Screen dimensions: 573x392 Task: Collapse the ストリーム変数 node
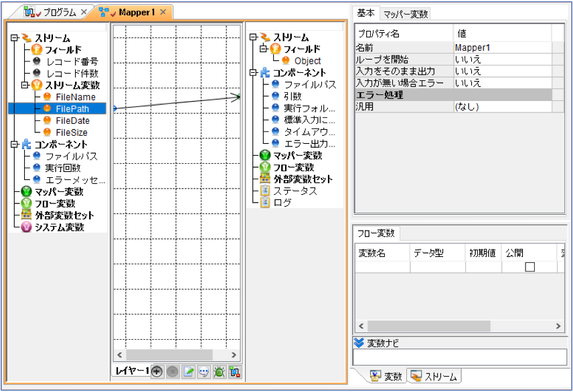coord(25,85)
